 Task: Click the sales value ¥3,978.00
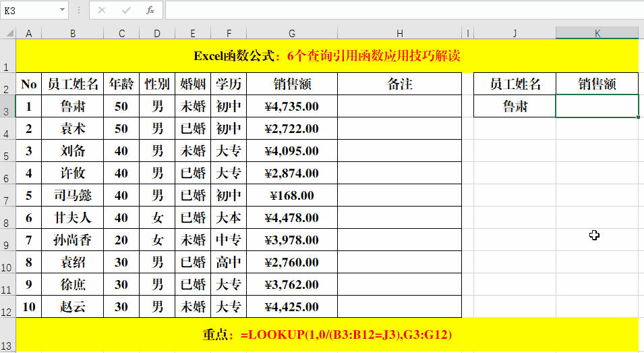pyautogui.click(x=292, y=240)
